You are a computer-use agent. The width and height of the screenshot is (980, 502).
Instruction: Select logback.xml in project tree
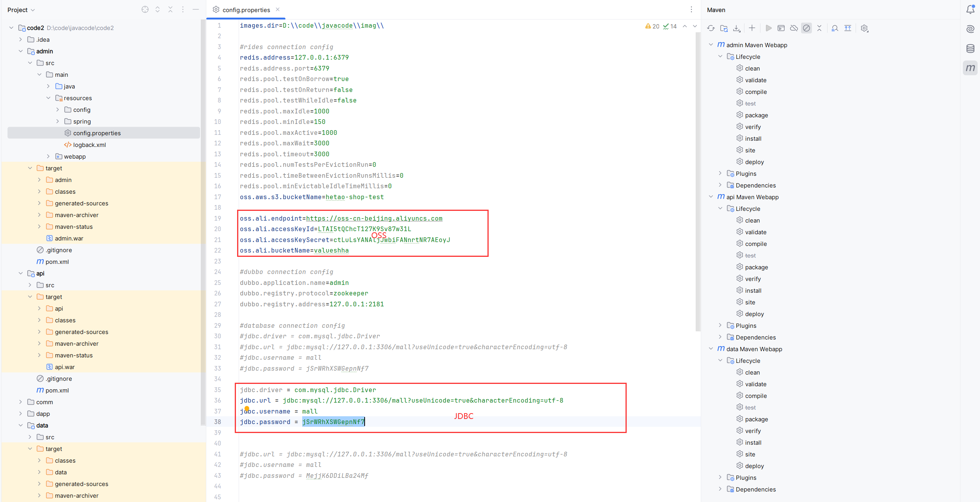89,145
